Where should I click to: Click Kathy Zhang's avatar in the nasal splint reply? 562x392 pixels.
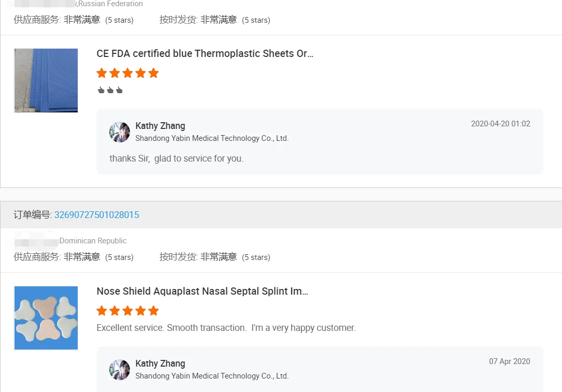tap(120, 370)
